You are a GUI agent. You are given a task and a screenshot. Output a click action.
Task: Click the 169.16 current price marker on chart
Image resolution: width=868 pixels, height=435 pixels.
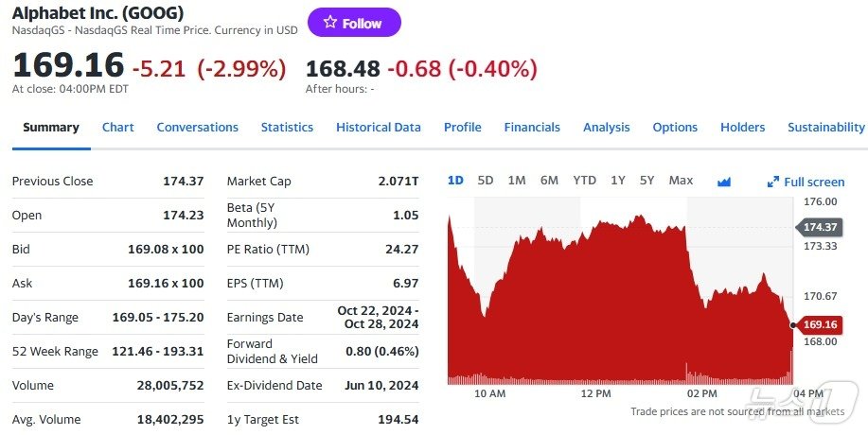tap(820, 325)
